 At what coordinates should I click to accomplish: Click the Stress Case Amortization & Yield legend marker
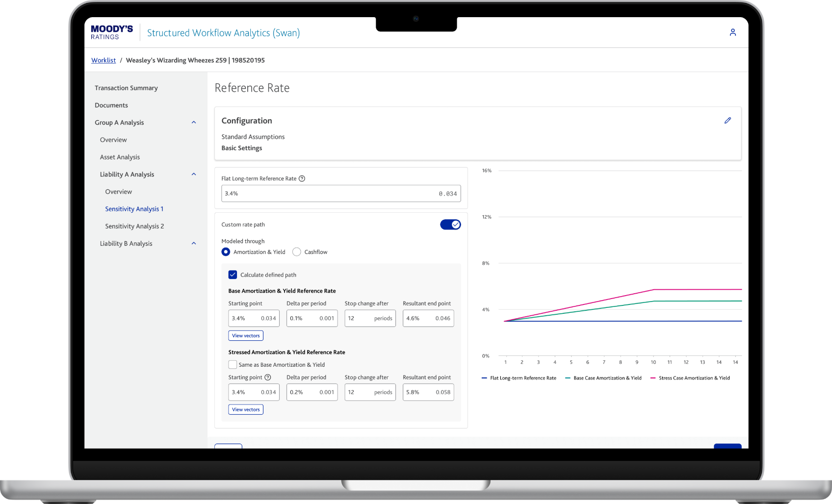tap(653, 378)
